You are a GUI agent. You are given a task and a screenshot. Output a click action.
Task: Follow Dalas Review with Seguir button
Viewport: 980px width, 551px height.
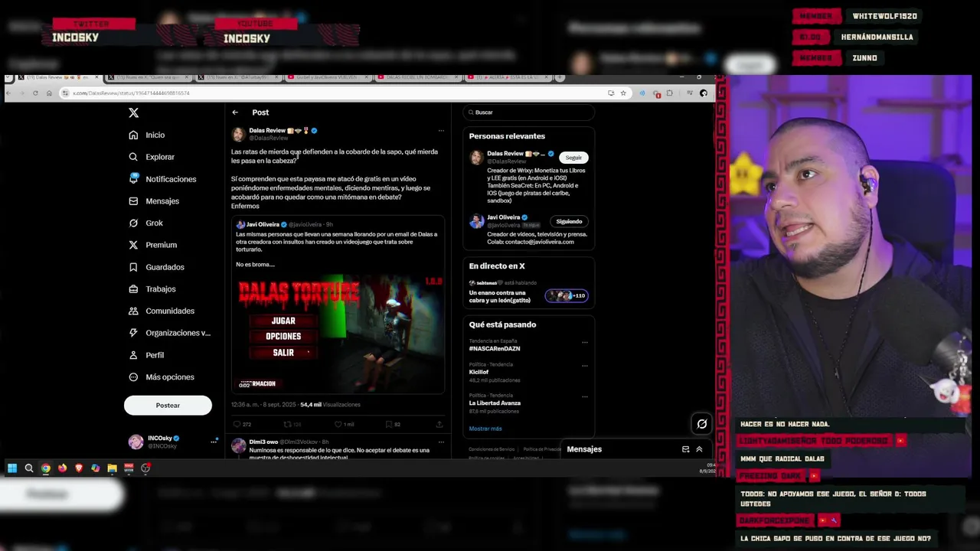573,158
